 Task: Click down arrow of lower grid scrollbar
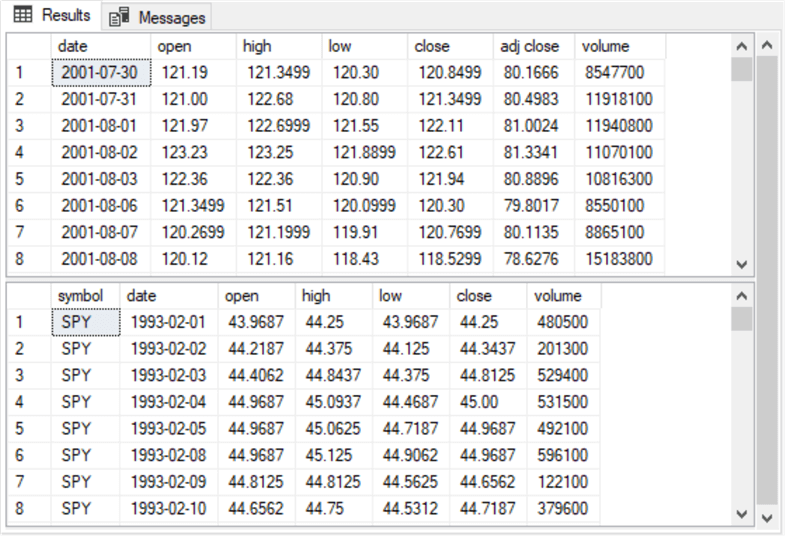coord(742,514)
